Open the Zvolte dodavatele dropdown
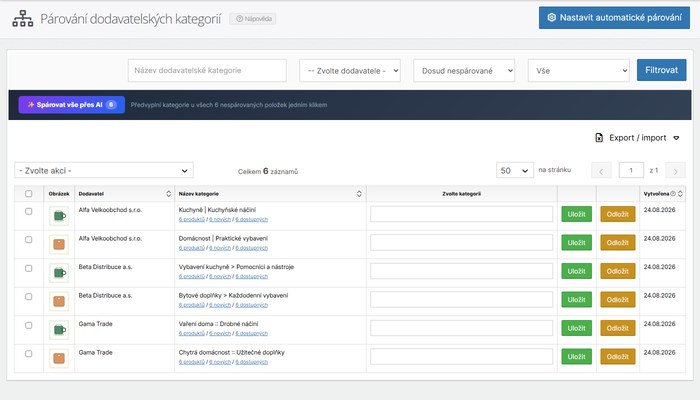Image resolution: width=700 pixels, height=400 pixels. tap(350, 71)
